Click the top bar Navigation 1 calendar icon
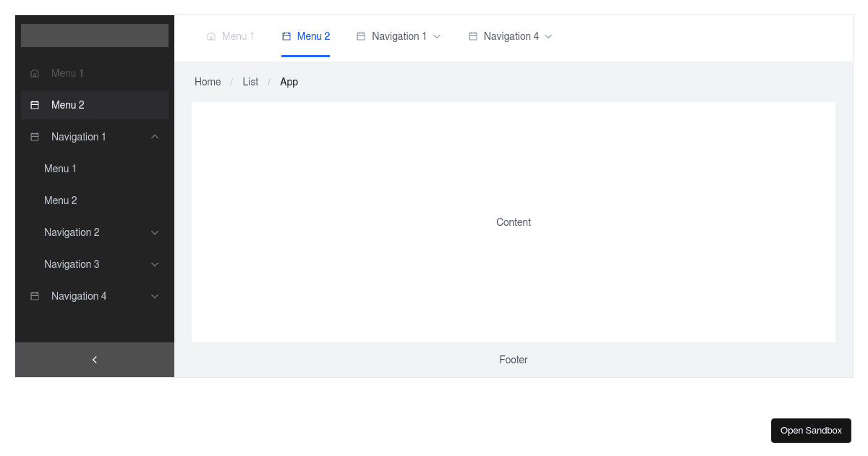868x456 pixels. coord(361,36)
